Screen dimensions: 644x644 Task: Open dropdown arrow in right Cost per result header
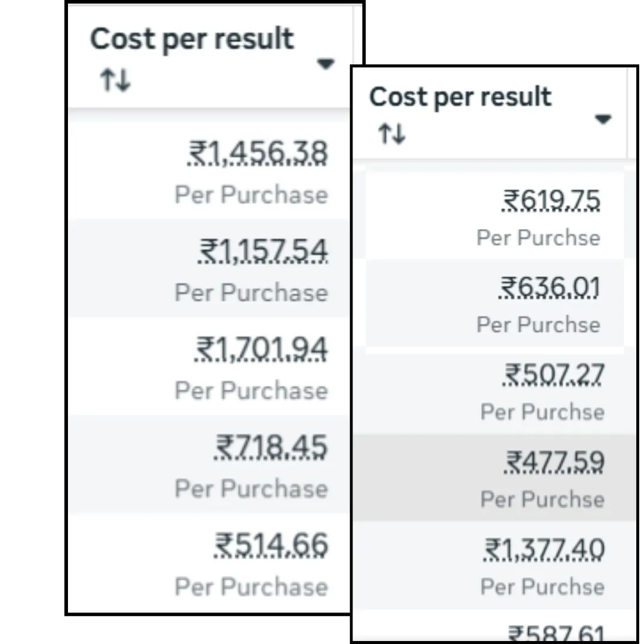coord(603,119)
